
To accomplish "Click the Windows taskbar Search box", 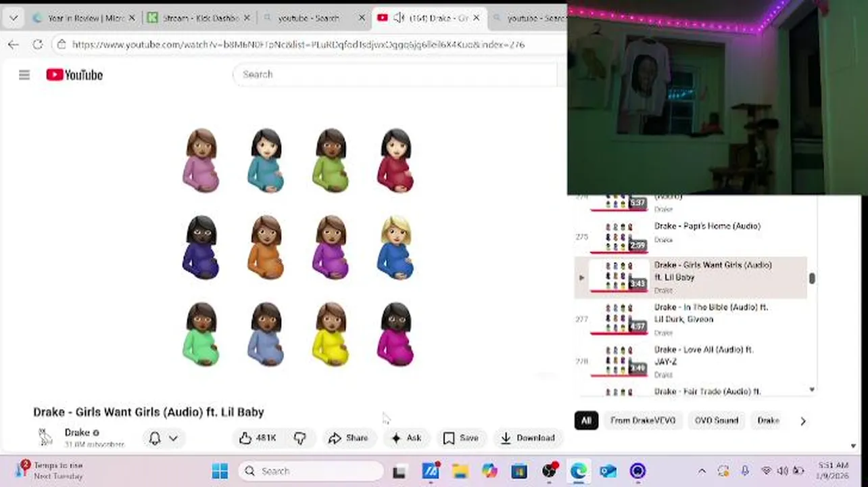I will click(x=311, y=471).
